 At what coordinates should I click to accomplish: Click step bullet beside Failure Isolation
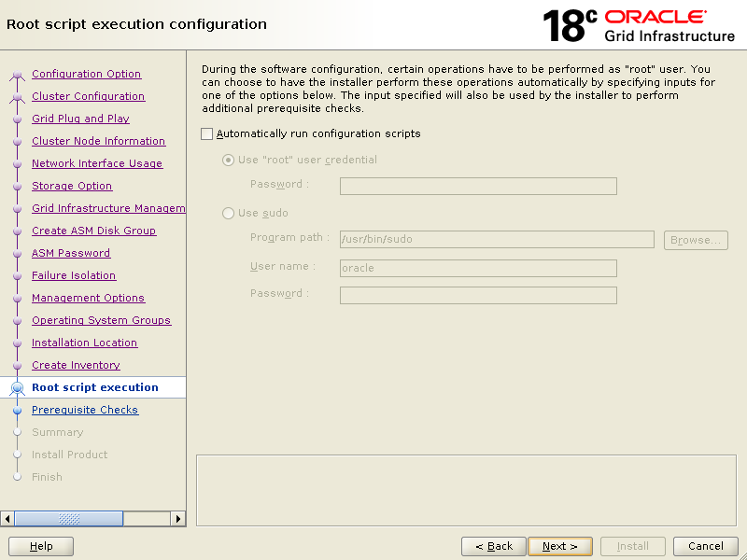pos(17,275)
